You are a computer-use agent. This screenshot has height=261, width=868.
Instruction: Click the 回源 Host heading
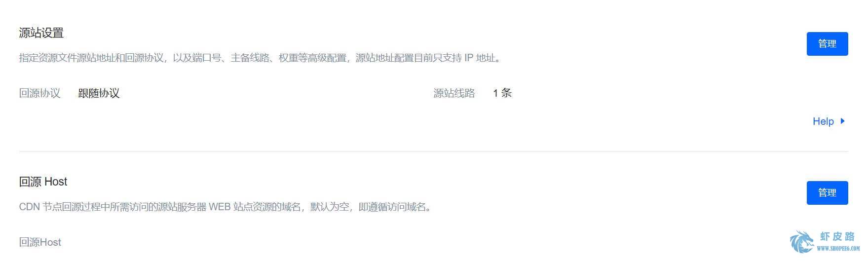43,182
